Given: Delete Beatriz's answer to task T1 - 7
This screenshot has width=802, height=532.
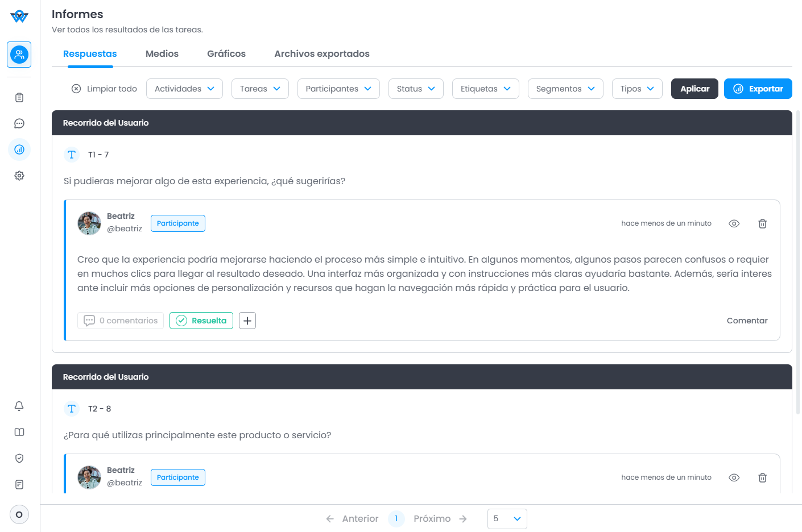Looking at the screenshot, I should pos(762,223).
